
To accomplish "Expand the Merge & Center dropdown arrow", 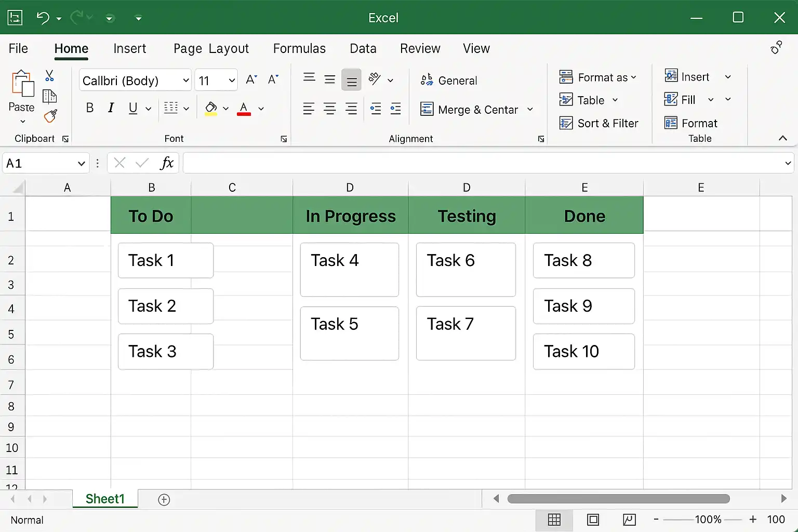I will (530, 110).
